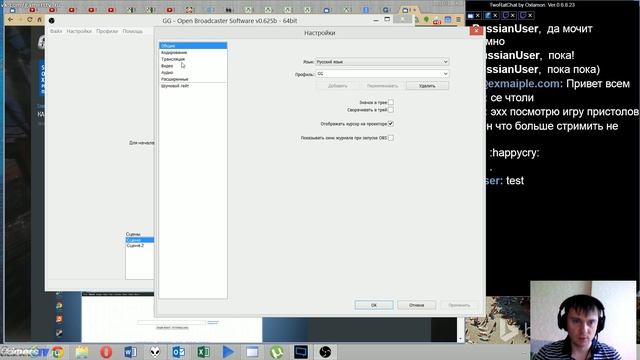This screenshot has height=360, width=640.
Task: Click the webcam overlay thumbnail
Action: (583, 320)
